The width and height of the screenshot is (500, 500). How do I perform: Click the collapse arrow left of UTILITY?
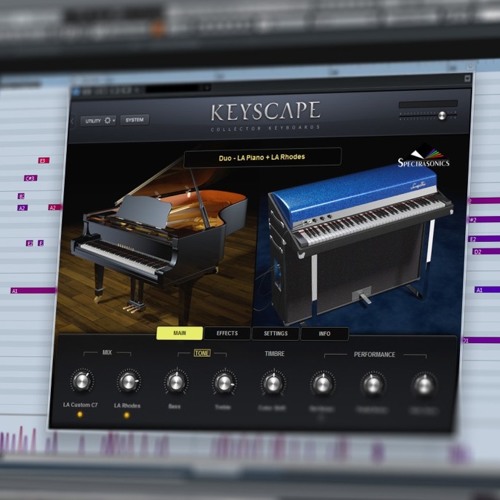(73, 121)
